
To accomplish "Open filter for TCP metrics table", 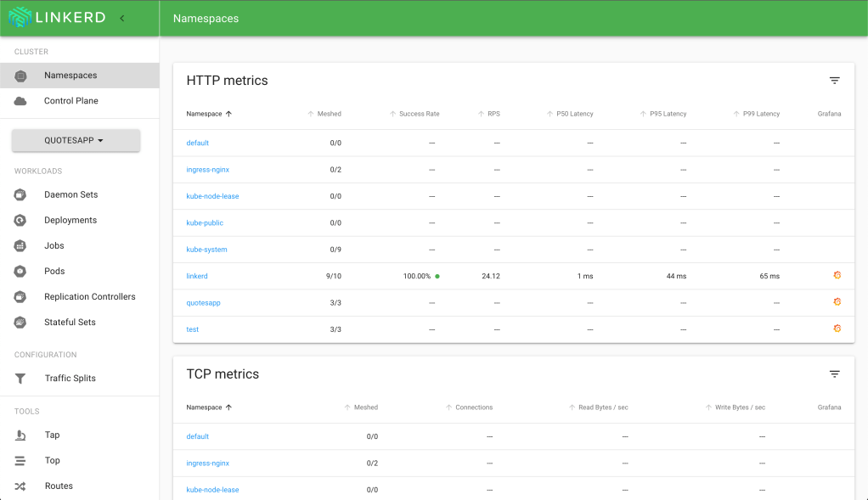I will [834, 374].
